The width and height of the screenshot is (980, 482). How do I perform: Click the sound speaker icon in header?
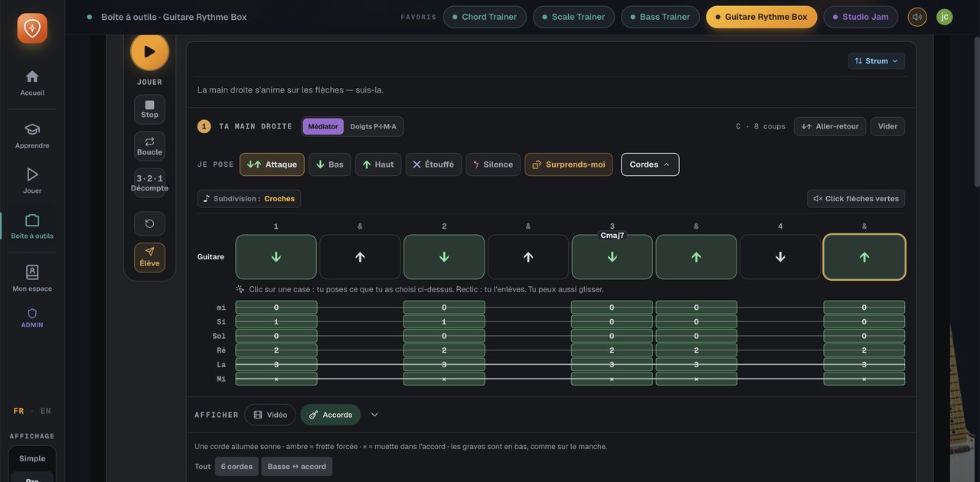[x=917, y=17]
